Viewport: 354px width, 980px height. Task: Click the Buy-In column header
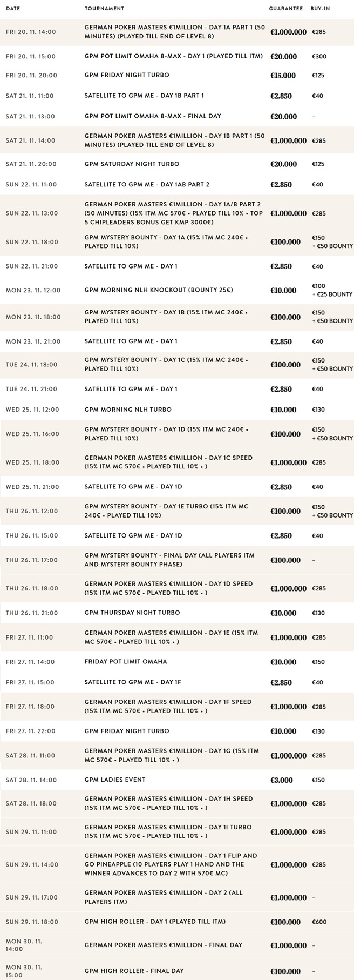[320, 9]
